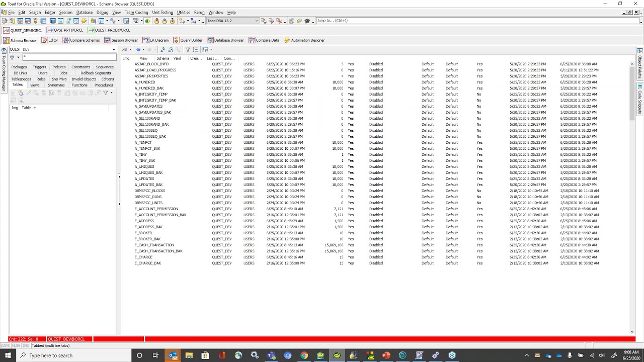Open the Utilities menu

pyautogui.click(x=183, y=12)
